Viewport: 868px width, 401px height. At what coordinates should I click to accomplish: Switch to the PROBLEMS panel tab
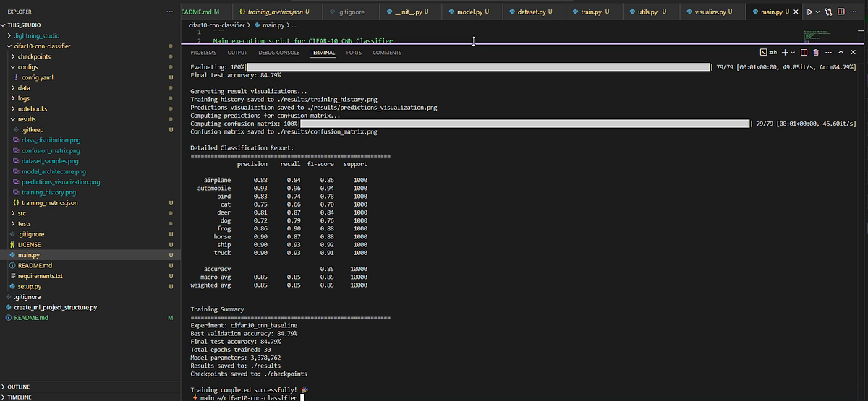[x=203, y=53]
